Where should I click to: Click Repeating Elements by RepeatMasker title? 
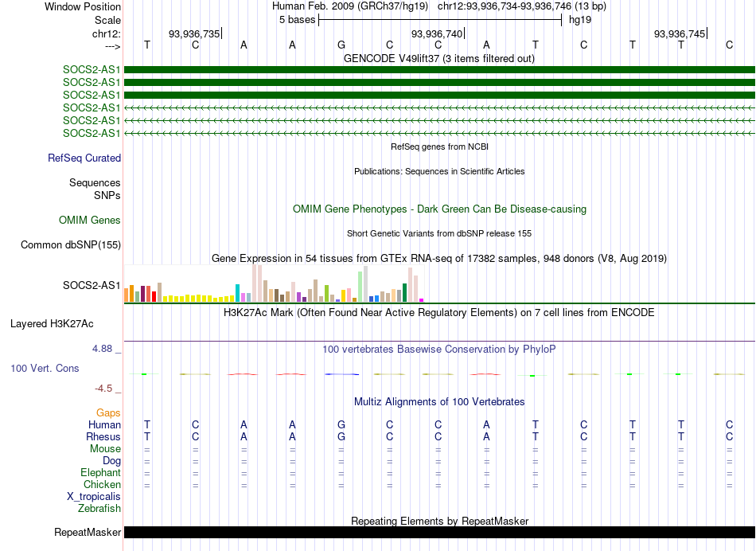coord(440,521)
